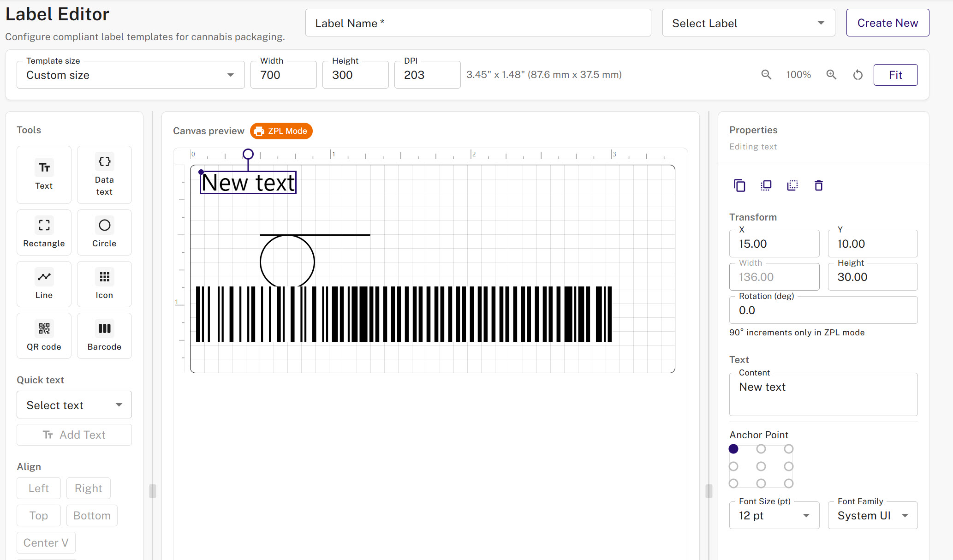The height and width of the screenshot is (560, 953).
Task: Select the top-right anchor point
Action: coord(789,449)
